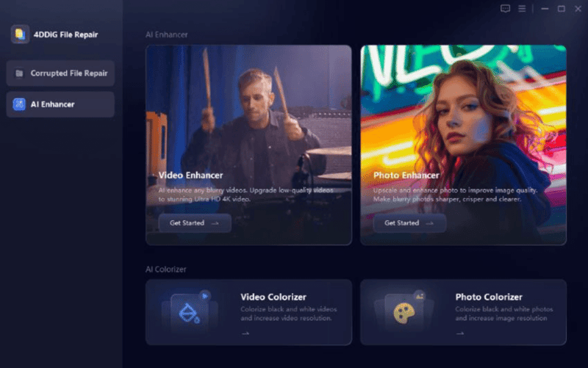The image size is (588, 368).
Task: Click the AI Enhancer sidebar icon
Action: coord(19,104)
